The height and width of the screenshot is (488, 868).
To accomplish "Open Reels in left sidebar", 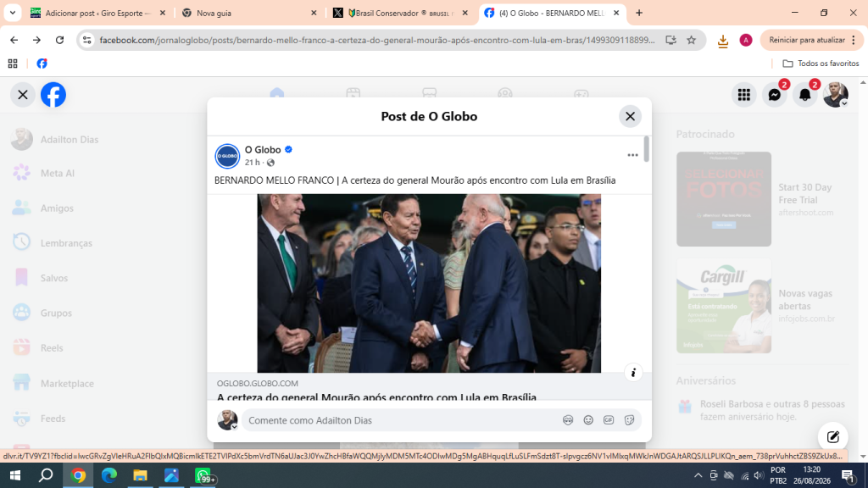I will tap(37, 348).
